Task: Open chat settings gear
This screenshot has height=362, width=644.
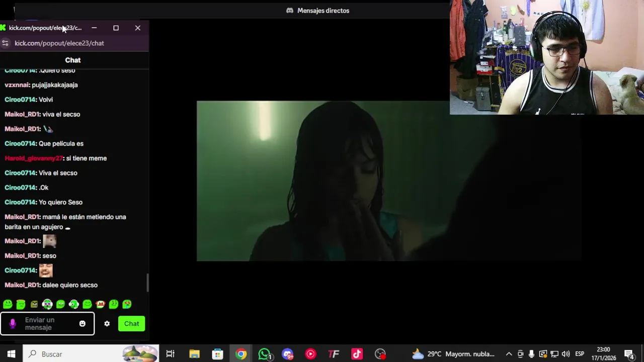Action: (107, 324)
